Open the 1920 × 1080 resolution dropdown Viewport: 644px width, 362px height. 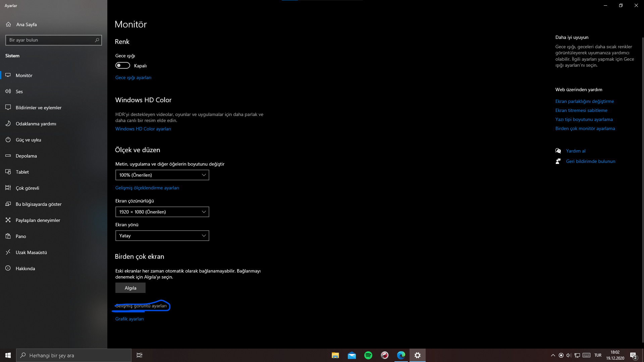(162, 212)
